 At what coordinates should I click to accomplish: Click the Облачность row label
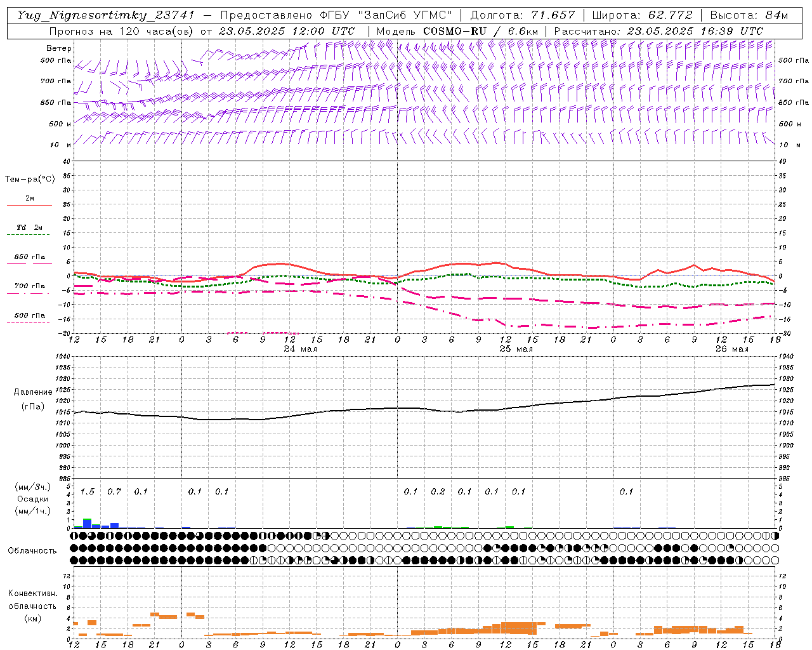32,550
